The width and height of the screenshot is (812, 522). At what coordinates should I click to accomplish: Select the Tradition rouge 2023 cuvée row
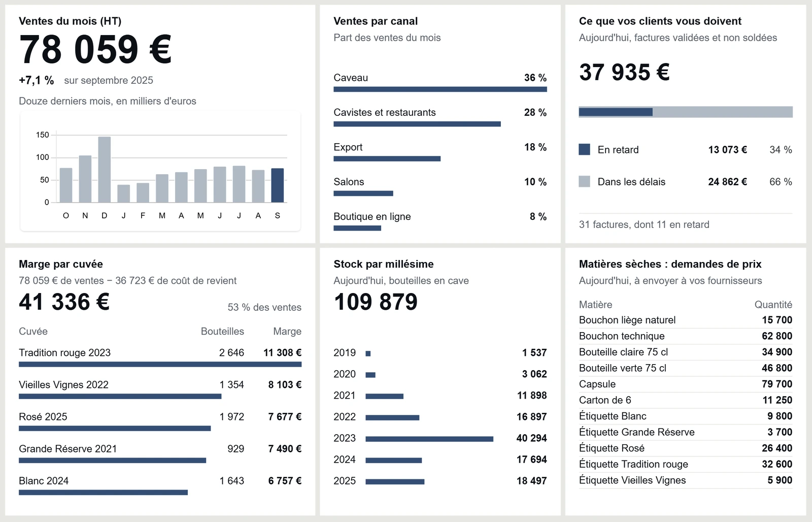click(x=160, y=357)
